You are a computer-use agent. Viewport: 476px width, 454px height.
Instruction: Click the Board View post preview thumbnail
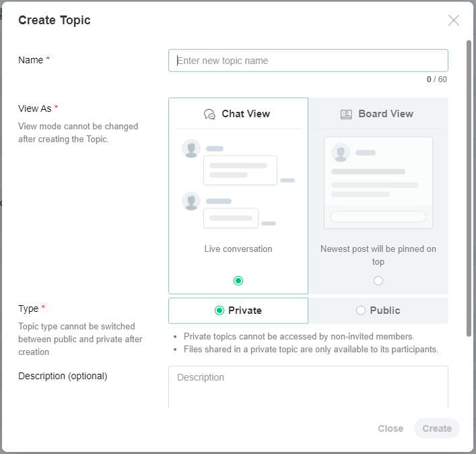[x=378, y=183]
